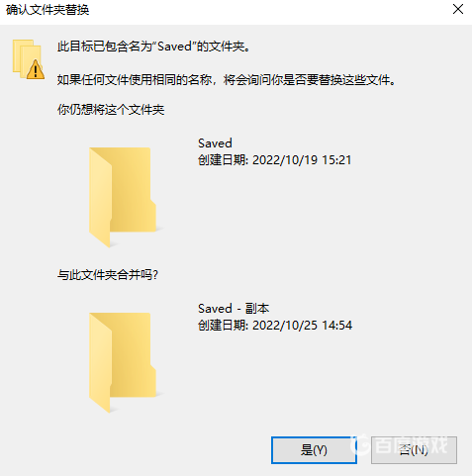Click the Saved folder name label
Image resolution: width=472 pixels, height=476 pixels.
[x=215, y=143]
